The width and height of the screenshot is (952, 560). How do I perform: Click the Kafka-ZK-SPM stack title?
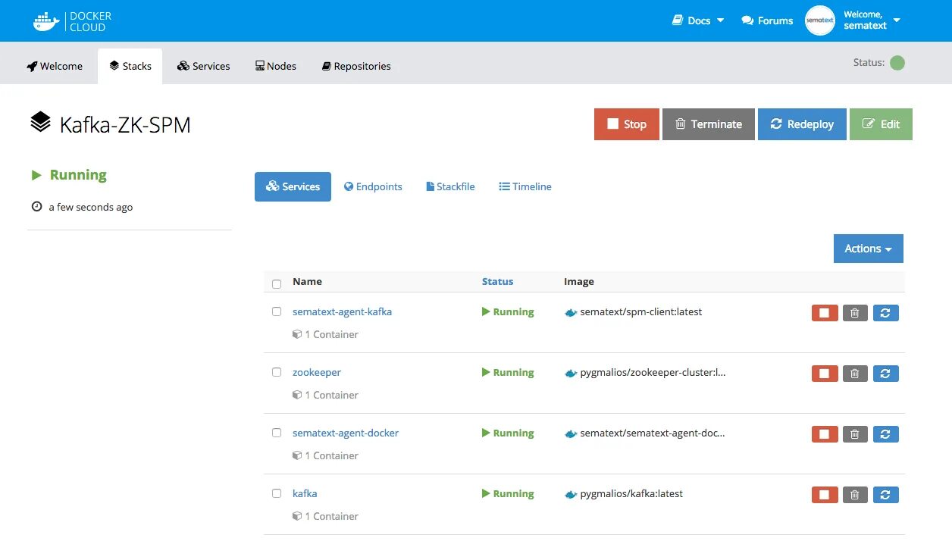(125, 124)
